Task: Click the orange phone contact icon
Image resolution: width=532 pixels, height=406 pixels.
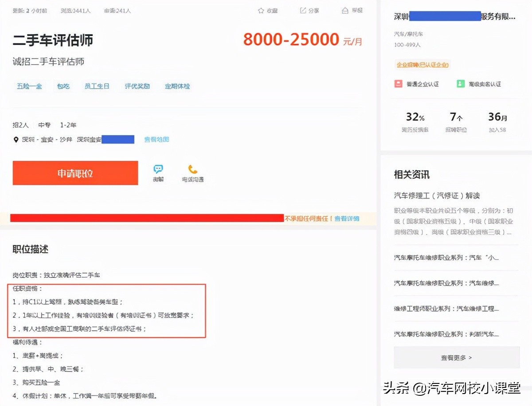Action: coord(193,169)
